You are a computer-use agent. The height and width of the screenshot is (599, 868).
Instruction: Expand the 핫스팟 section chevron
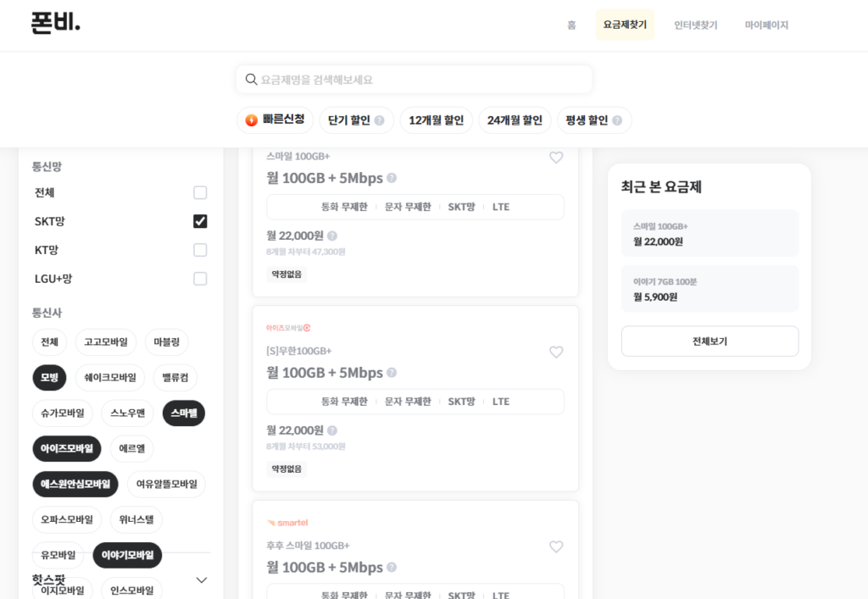click(x=202, y=580)
